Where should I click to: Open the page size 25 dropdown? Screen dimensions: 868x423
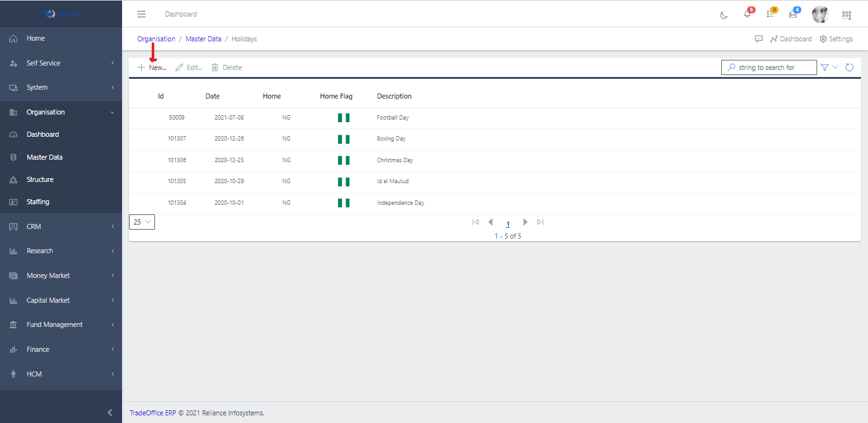click(x=142, y=222)
